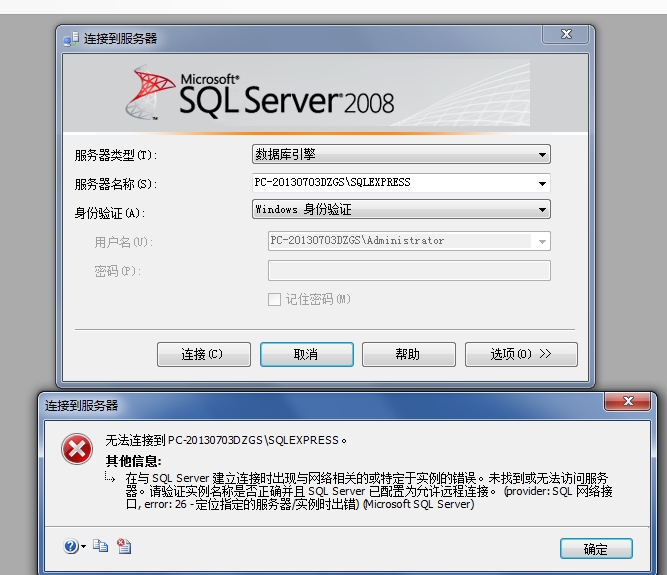Click the 身份验证(A) label
Viewport: 667px width, 575px height.
coord(110,213)
